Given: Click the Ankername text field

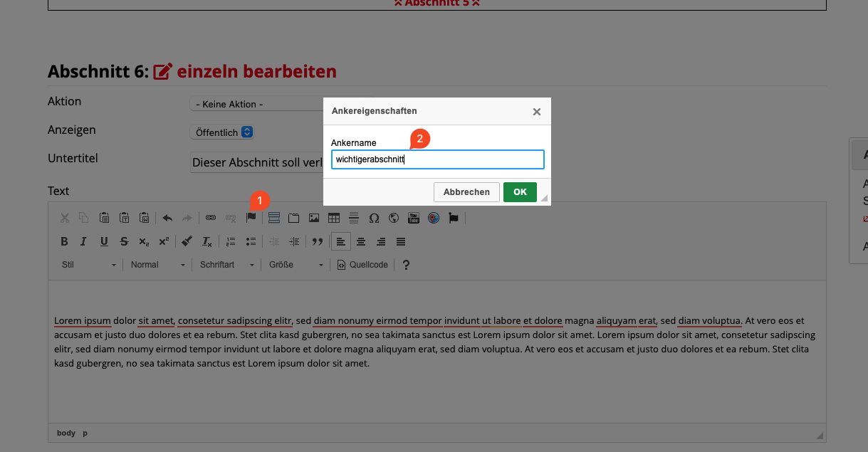Looking at the screenshot, I should (437, 159).
